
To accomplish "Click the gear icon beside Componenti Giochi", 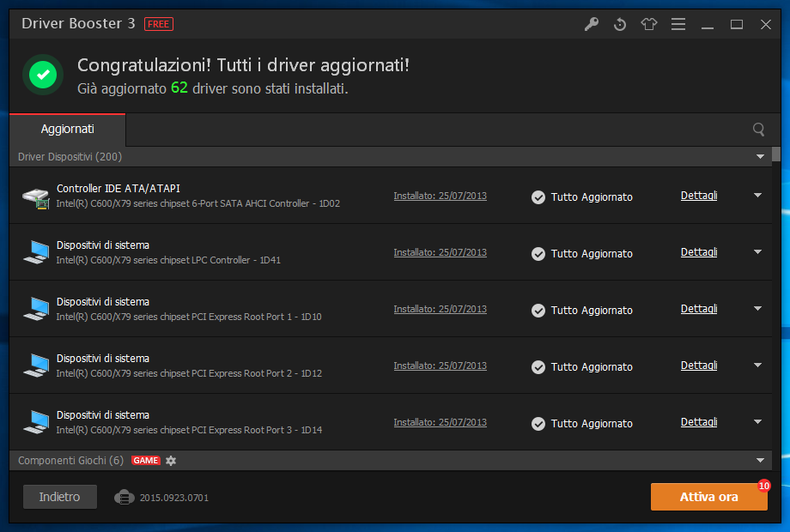I will coord(171,461).
